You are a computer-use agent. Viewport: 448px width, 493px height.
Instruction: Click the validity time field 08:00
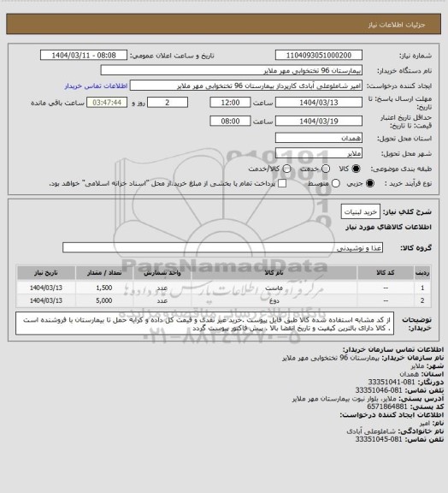[230, 121]
